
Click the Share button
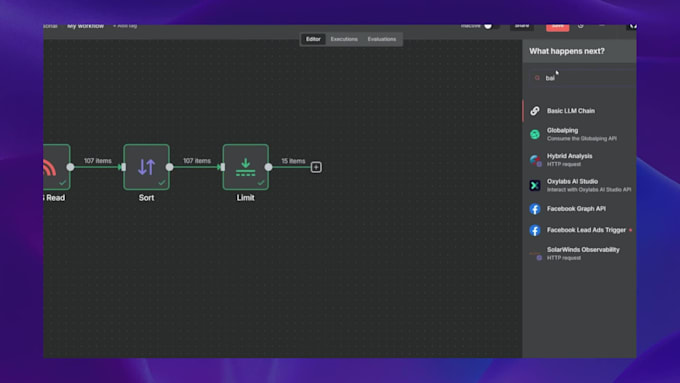[x=522, y=27]
